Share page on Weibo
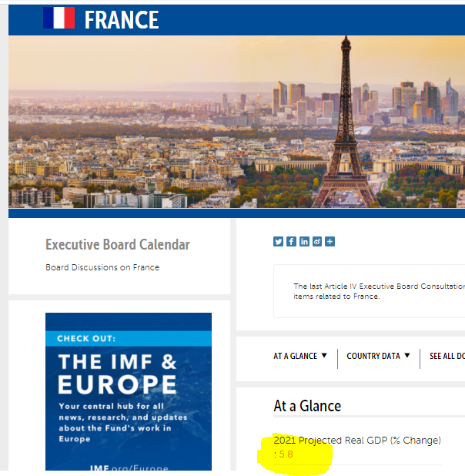This screenshot has height=476, width=465. [317, 242]
